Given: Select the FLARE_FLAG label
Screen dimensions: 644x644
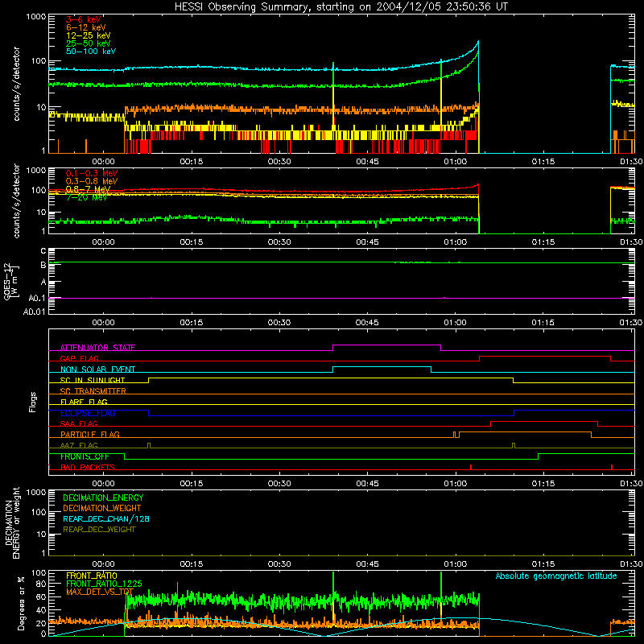Looking at the screenshot, I should (84, 402).
